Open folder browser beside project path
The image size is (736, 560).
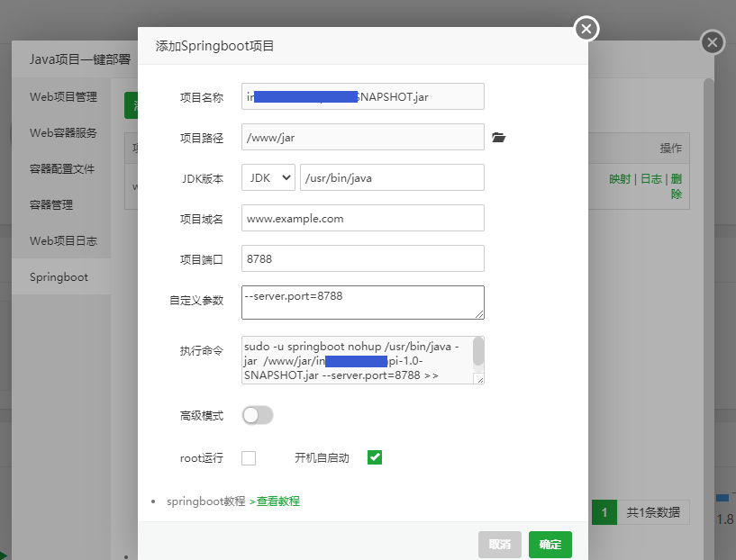(498, 138)
